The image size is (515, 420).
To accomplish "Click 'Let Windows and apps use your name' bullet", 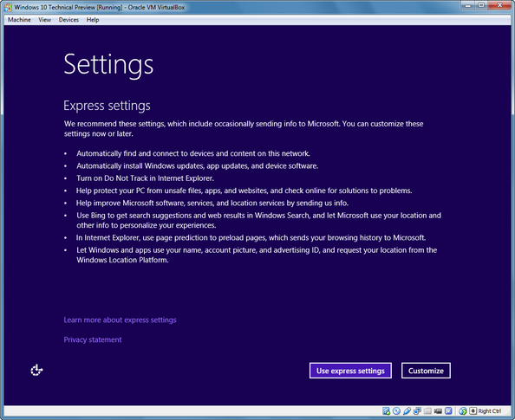I will (x=257, y=255).
